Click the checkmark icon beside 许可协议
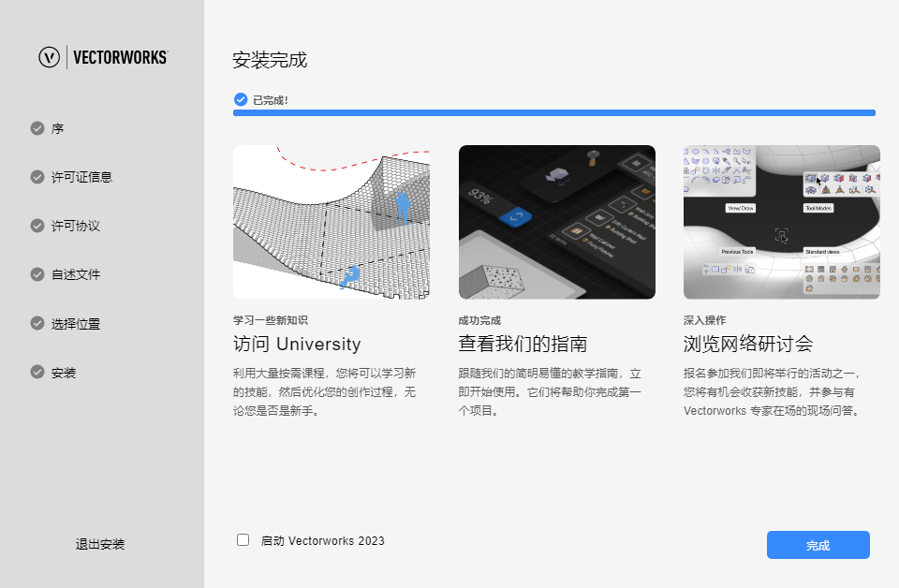 37,225
